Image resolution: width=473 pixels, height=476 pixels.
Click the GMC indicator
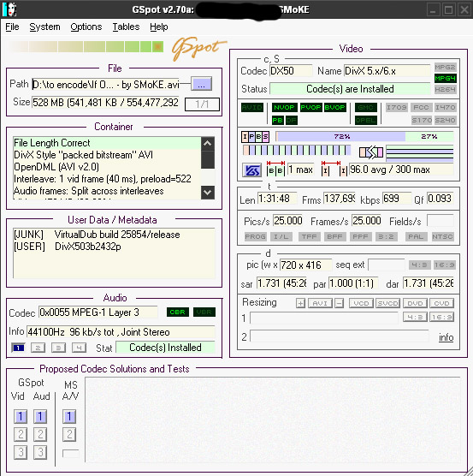pyautogui.click(x=366, y=108)
